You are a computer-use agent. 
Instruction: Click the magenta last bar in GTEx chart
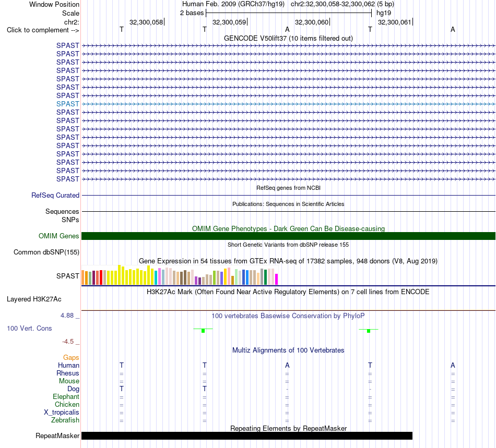click(277, 280)
